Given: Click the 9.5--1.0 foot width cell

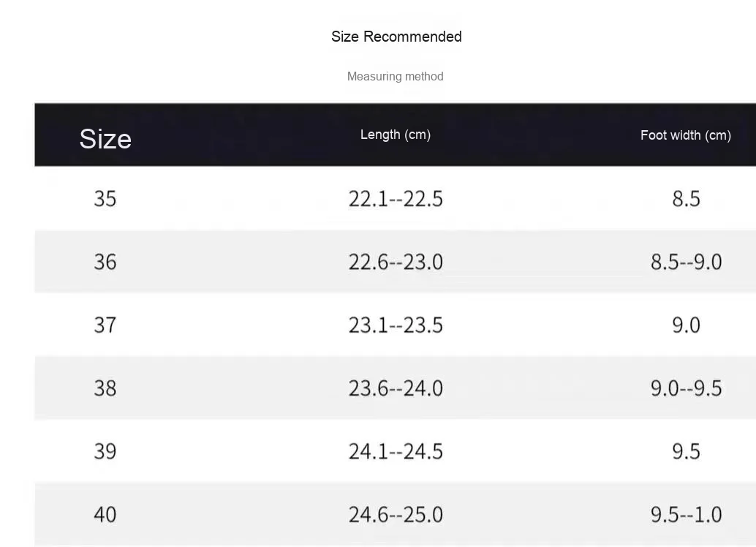Looking at the screenshot, I should (x=686, y=514).
